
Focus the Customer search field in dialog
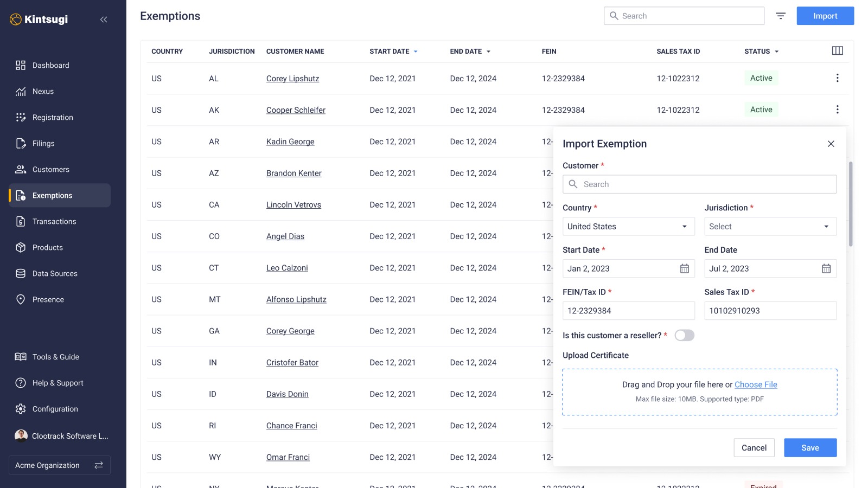(699, 184)
